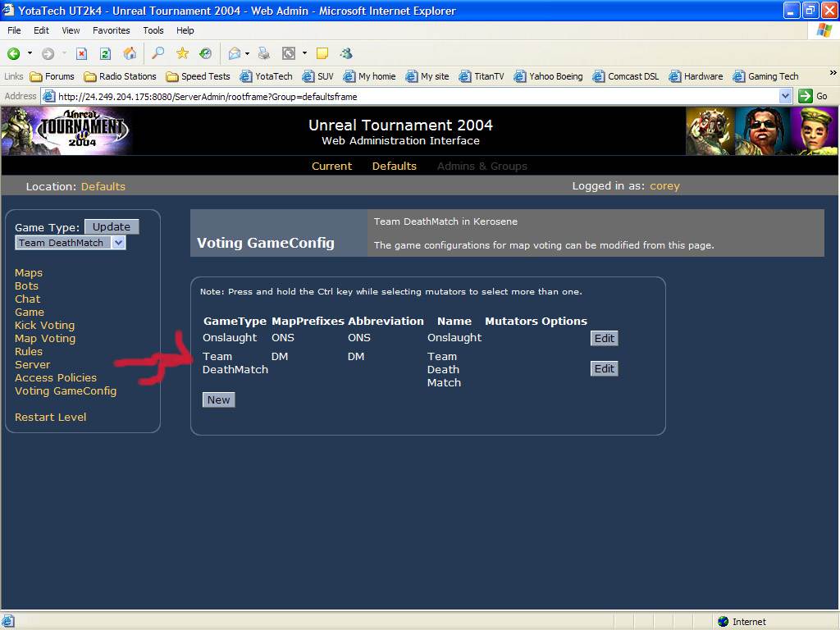
Task: Open the Server sidebar link
Action: (32, 365)
